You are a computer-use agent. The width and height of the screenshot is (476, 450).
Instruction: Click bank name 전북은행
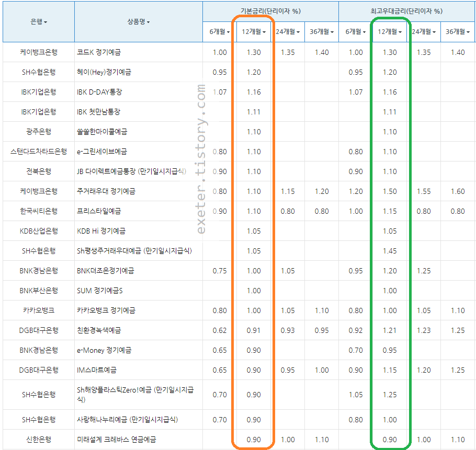39,171
